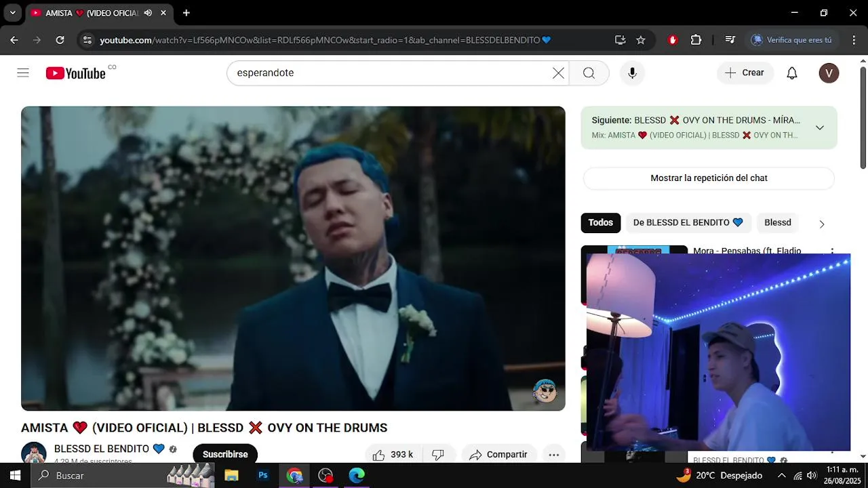Screen dimensions: 868x488
Task: Focus the address bar URL
Action: pos(325,40)
